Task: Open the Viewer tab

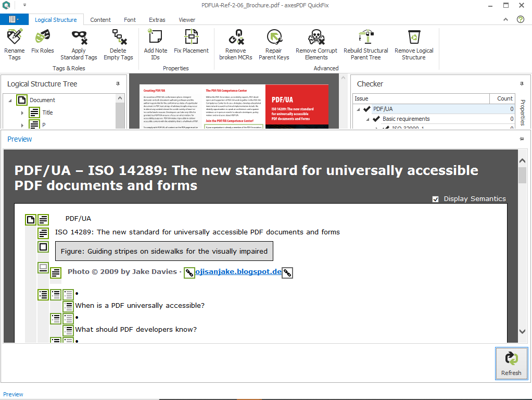Action: click(187, 20)
